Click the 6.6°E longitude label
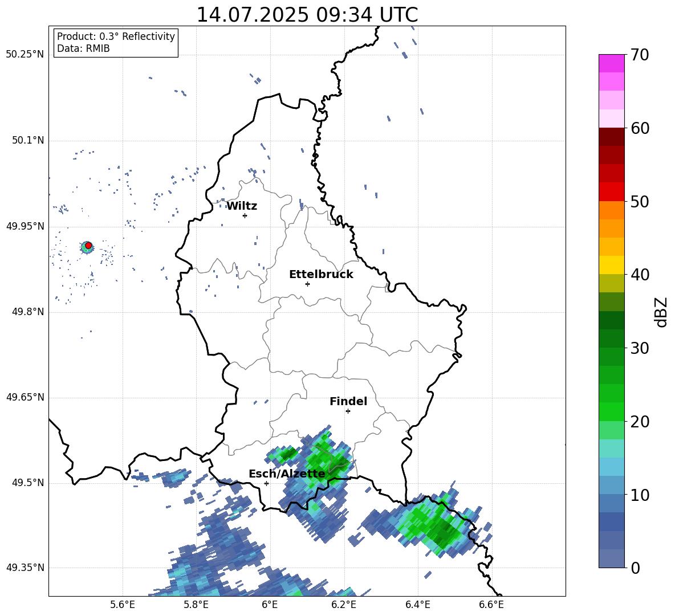The height and width of the screenshot is (616, 675). coord(491,605)
